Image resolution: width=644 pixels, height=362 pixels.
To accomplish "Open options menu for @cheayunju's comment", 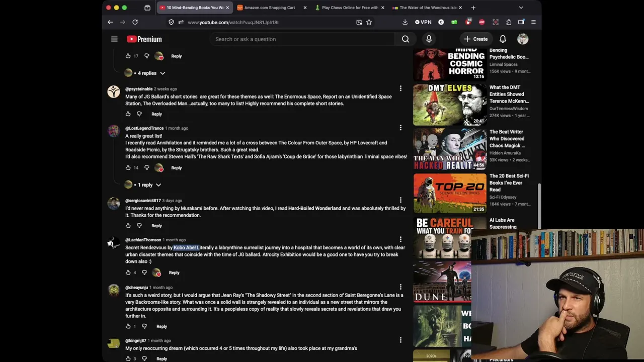I will pos(400,287).
